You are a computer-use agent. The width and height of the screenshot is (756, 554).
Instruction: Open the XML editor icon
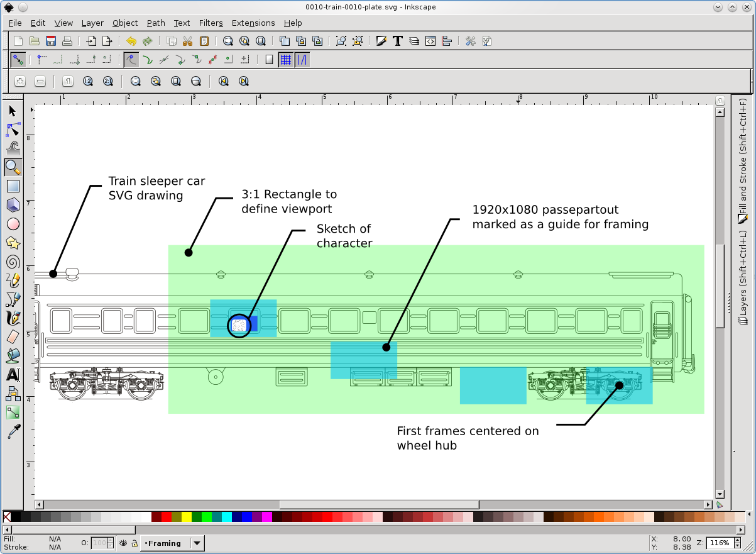pyautogui.click(x=430, y=42)
